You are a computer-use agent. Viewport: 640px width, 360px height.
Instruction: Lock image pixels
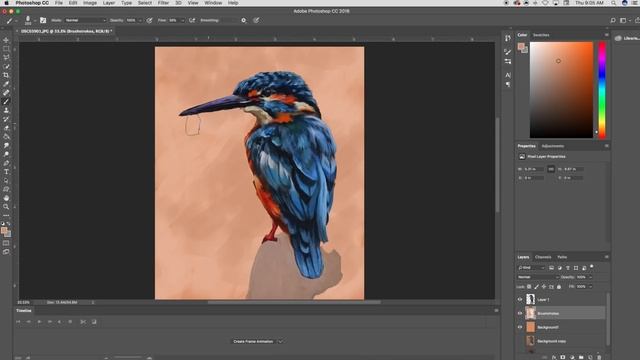tap(536, 287)
